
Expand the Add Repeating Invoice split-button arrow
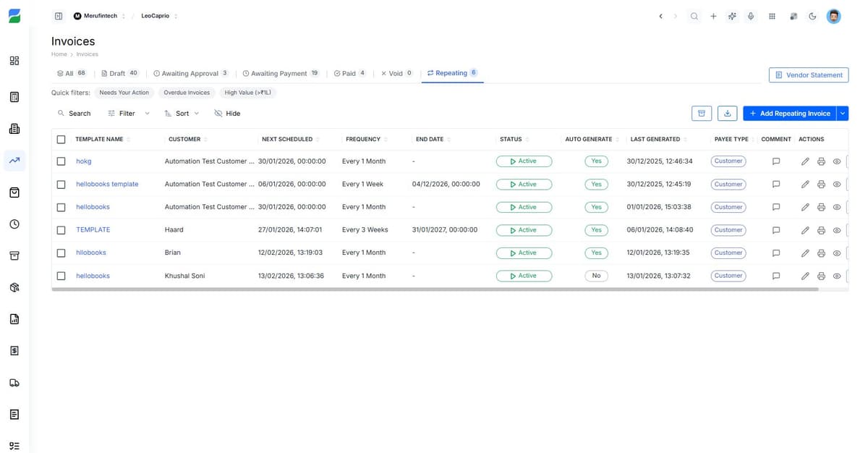click(841, 113)
